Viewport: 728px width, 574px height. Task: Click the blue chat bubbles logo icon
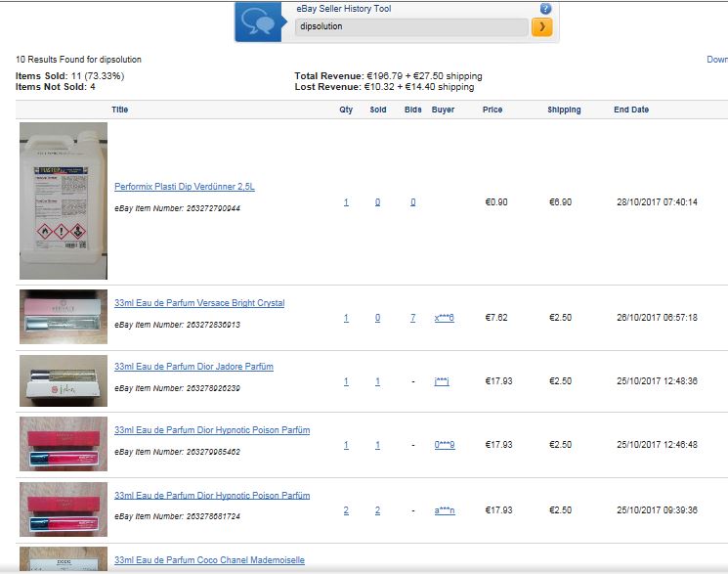tap(258, 22)
